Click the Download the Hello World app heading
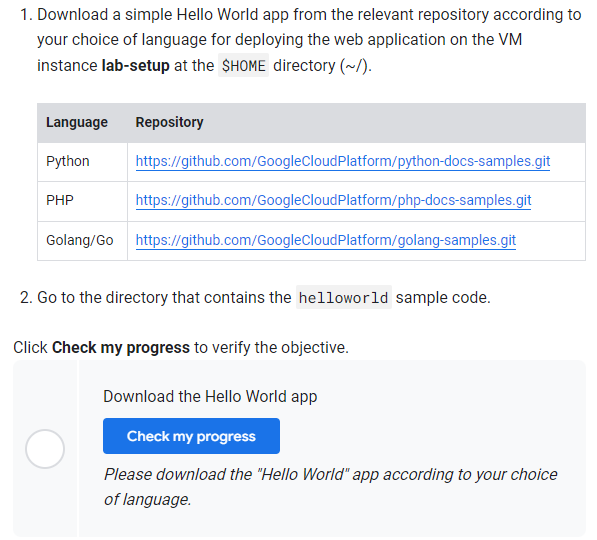Screen dimensions: 597x540 pyautogui.click(x=210, y=396)
